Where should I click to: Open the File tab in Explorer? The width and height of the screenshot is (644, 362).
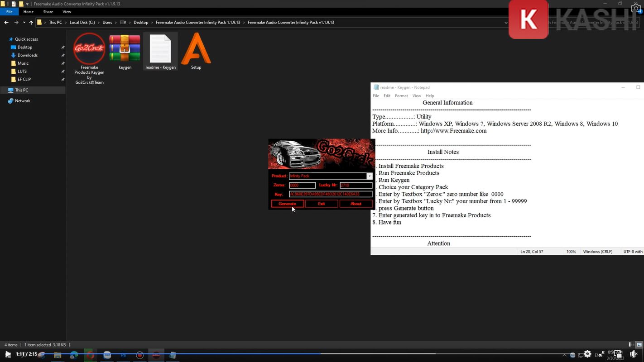click(x=9, y=12)
